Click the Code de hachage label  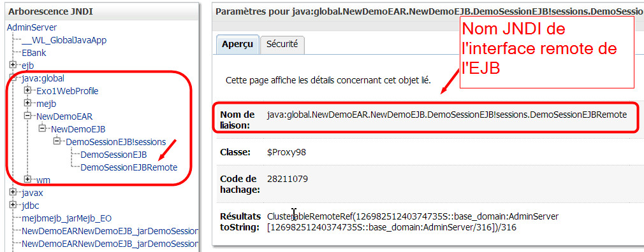click(240, 184)
